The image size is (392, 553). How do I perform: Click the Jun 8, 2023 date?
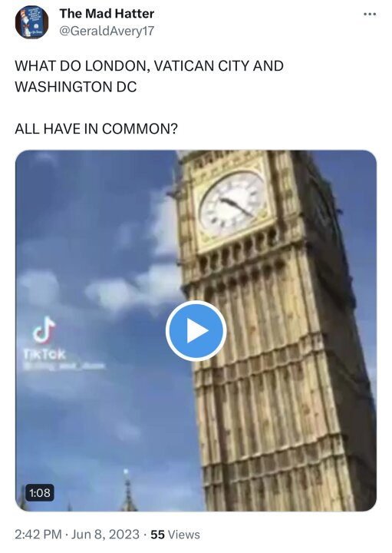click(x=105, y=535)
